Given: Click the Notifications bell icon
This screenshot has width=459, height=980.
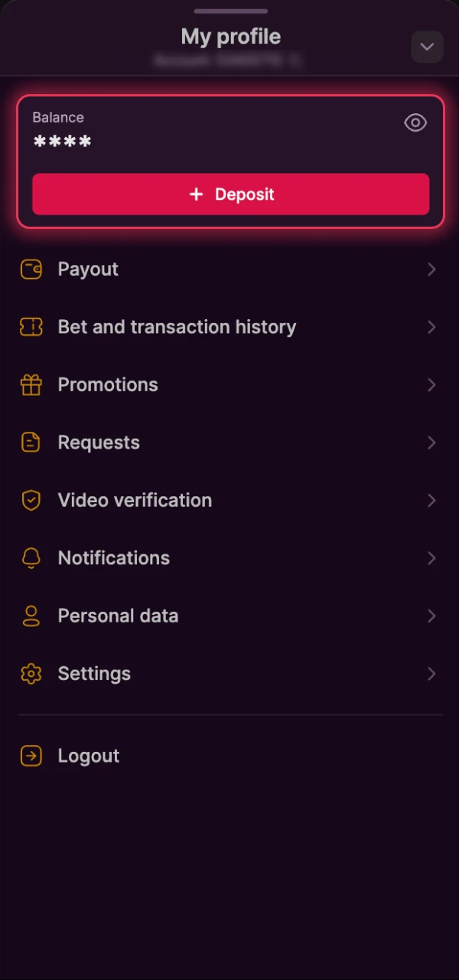Looking at the screenshot, I should [x=31, y=558].
